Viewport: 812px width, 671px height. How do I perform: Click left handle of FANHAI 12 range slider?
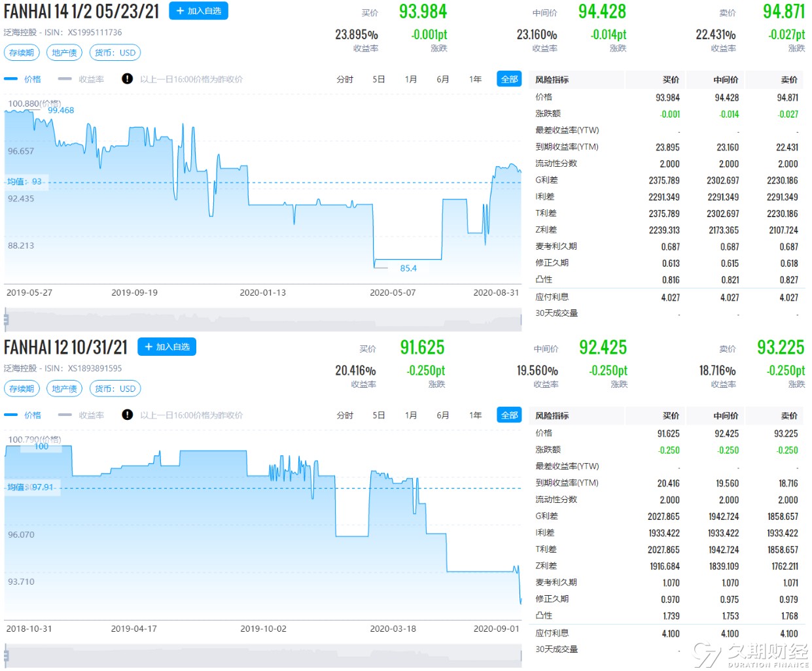[6, 655]
